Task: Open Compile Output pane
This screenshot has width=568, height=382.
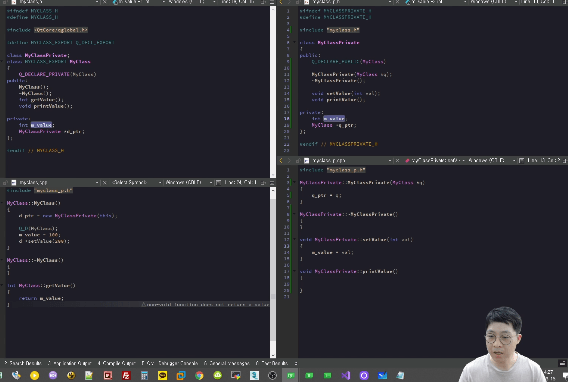Action: tap(116, 363)
